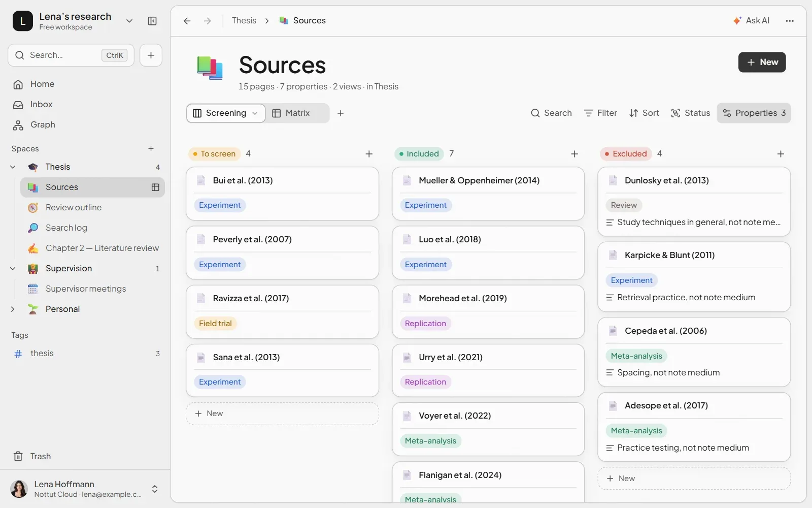Open the Search log page
Viewport: 812px width, 508px height.
(x=92, y=228)
